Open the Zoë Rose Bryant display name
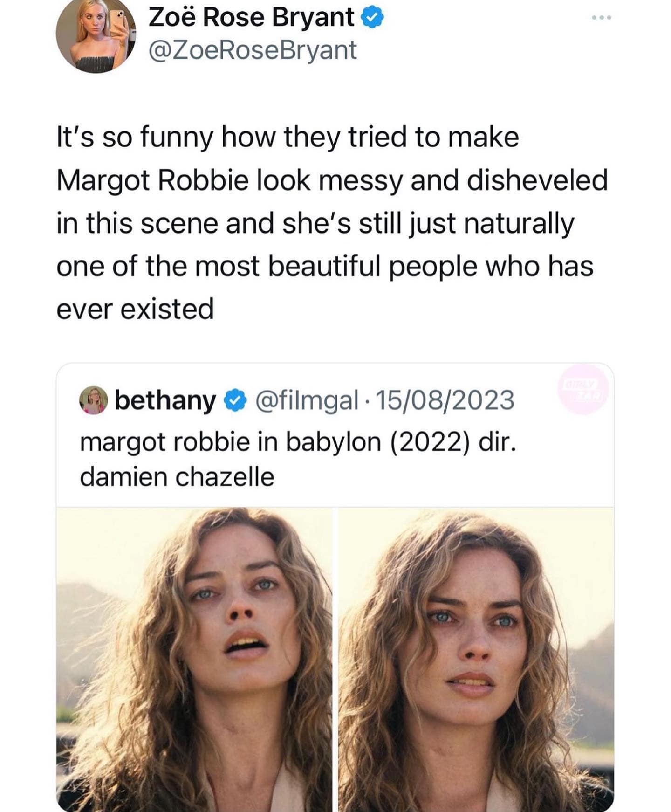 click(x=252, y=18)
